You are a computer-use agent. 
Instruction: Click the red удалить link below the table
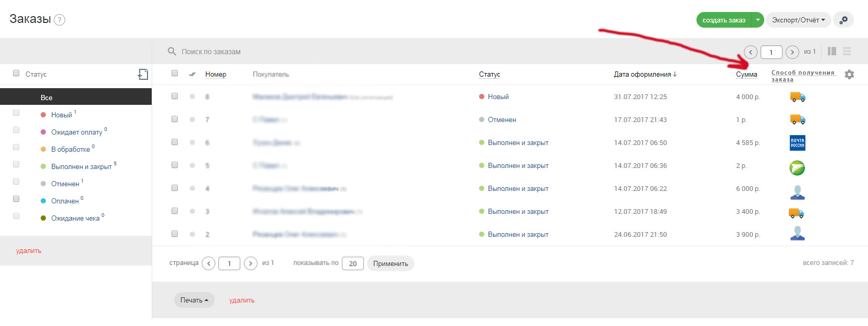click(x=242, y=300)
